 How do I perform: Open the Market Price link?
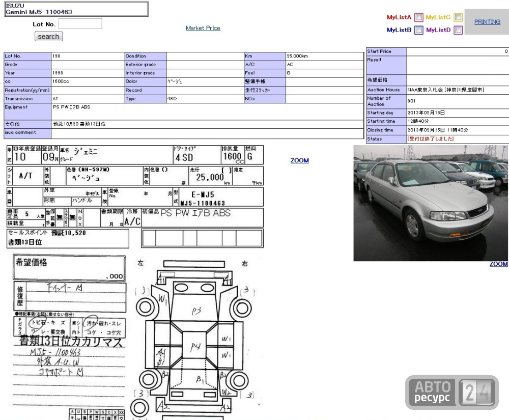(203, 28)
